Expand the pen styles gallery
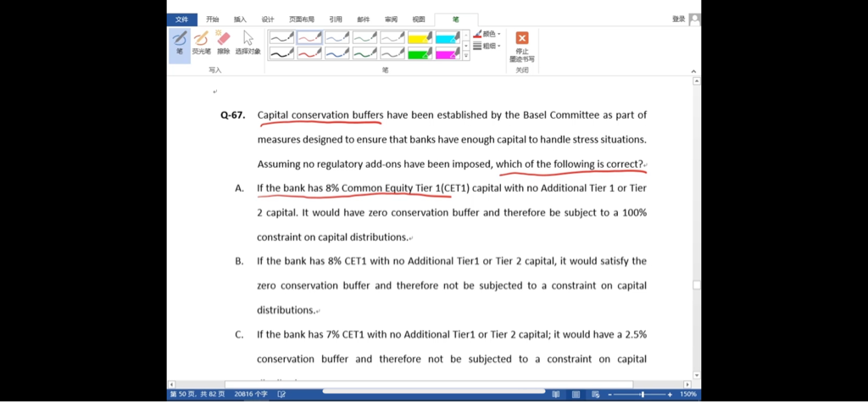Viewport: 868px width, 402px height. [465, 56]
